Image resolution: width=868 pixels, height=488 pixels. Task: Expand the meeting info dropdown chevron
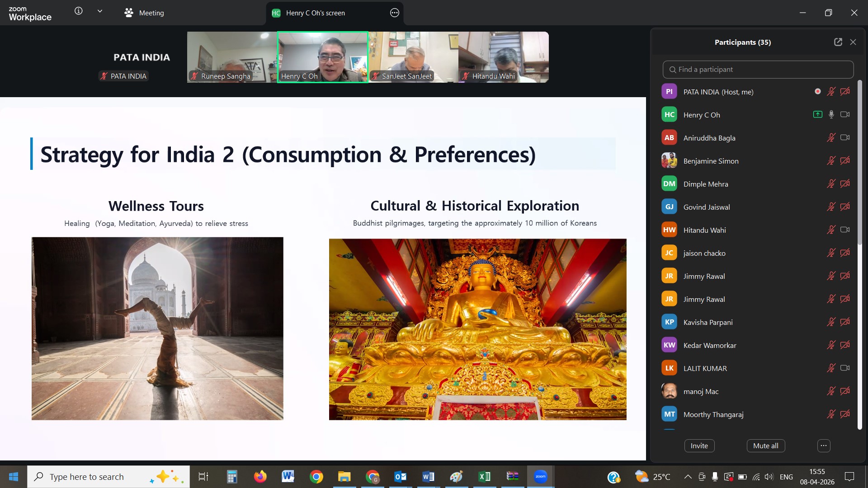[x=100, y=11]
